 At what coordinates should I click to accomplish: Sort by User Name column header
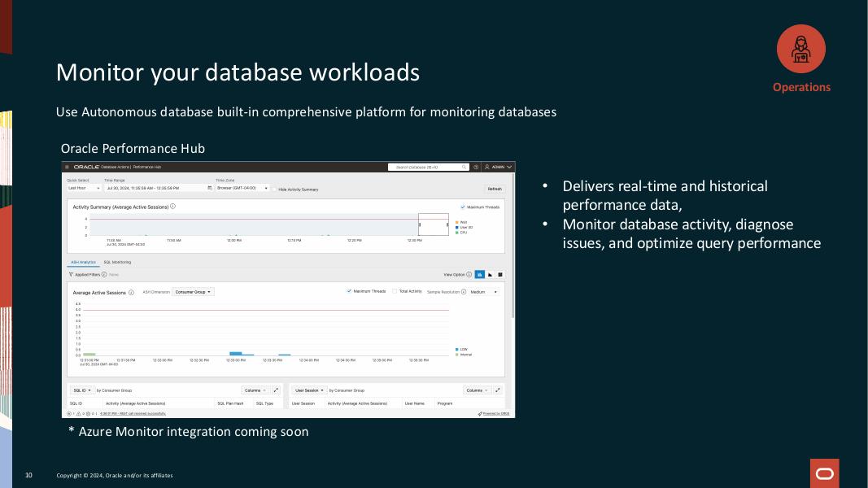click(x=415, y=403)
